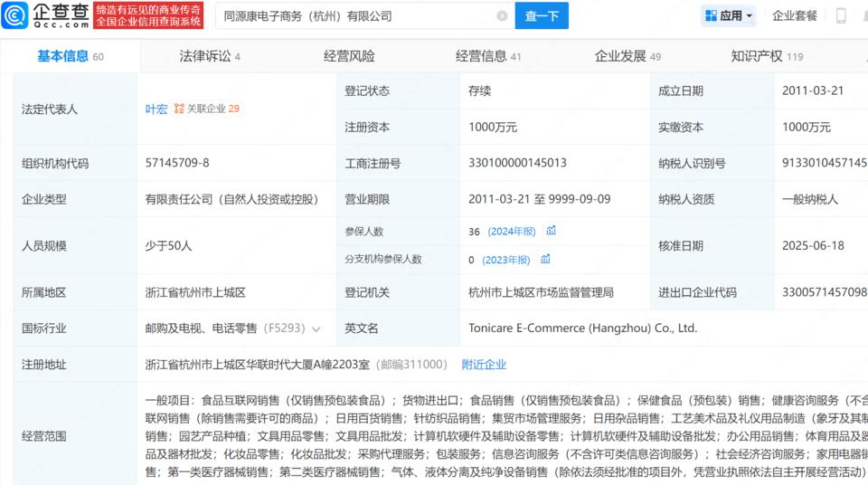Expand the 应用 dropdown menu
Image resolution: width=868 pixels, height=485 pixels.
750,16
